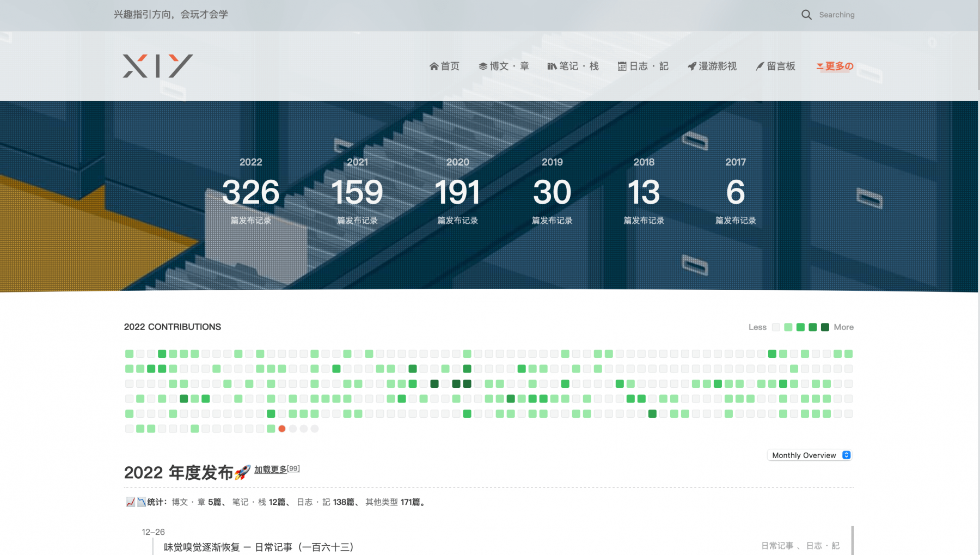Image resolution: width=980 pixels, height=555 pixels.
Task: Click the calendar icon beside 日志·記
Action: 622,66
